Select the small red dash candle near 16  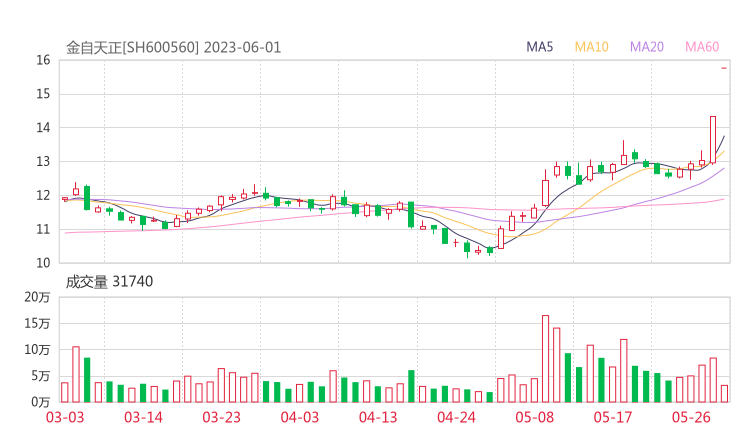coord(724,68)
